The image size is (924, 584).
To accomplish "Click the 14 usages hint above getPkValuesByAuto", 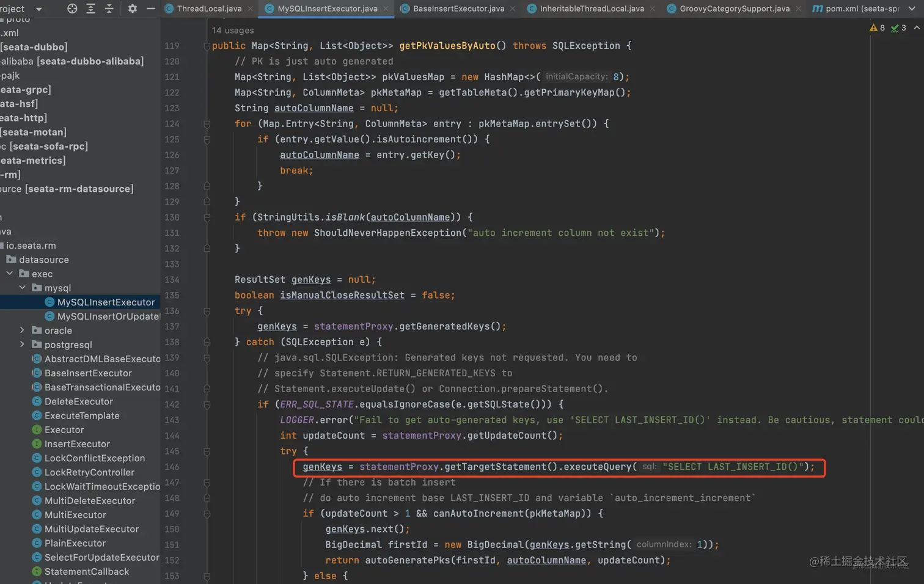I will click(x=233, y=30).
